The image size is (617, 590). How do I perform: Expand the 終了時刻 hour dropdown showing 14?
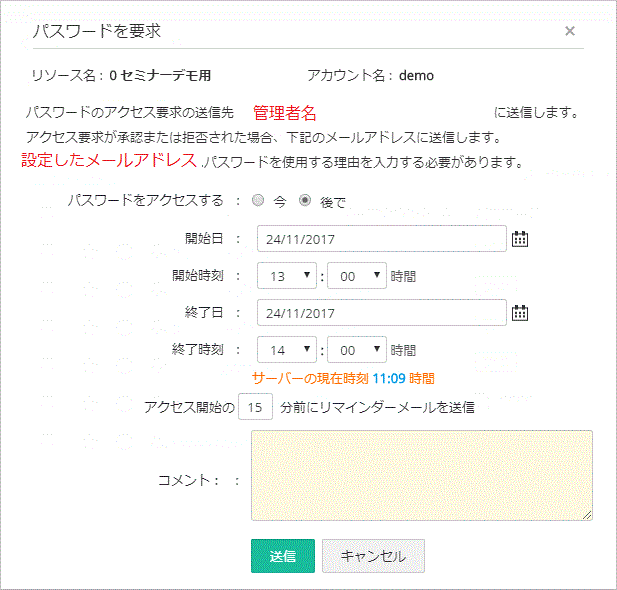click(287, 350)
